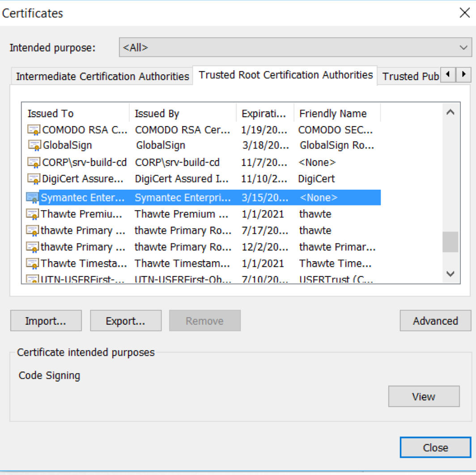Click View to see certificate details
The width and height of the screenshot is (476, 475).
(x=424, y=396)
